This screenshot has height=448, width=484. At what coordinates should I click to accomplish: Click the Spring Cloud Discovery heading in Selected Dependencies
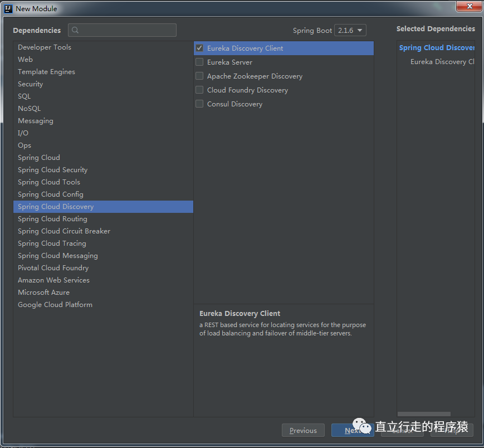(437, 47)
